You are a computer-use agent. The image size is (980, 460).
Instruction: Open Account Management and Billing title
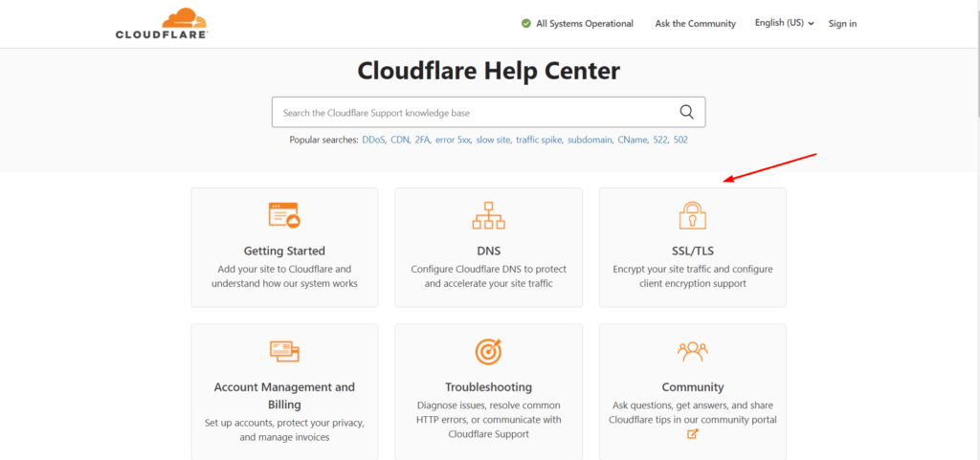tap(284, 395)
